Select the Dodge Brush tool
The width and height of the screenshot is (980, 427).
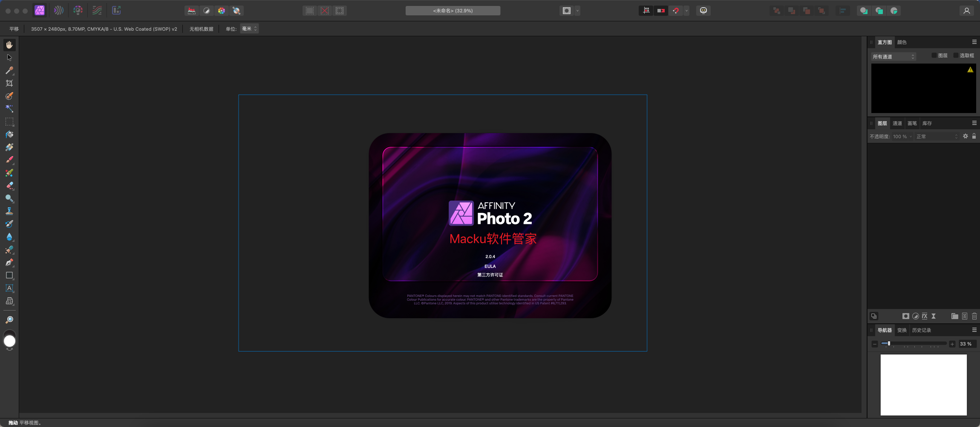coord(9,198)
